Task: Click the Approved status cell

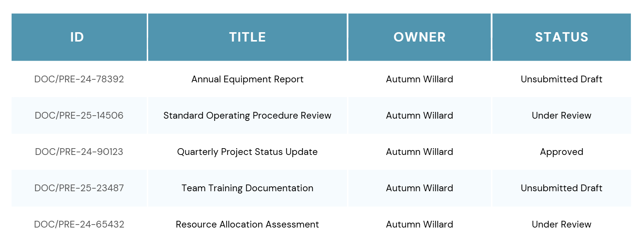Action: (x=561, y=152)
